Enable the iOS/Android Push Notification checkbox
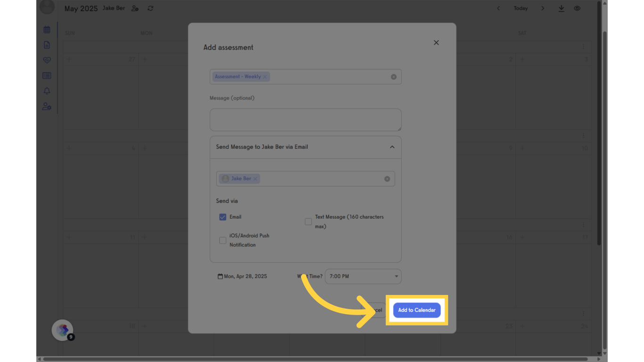 223,240
